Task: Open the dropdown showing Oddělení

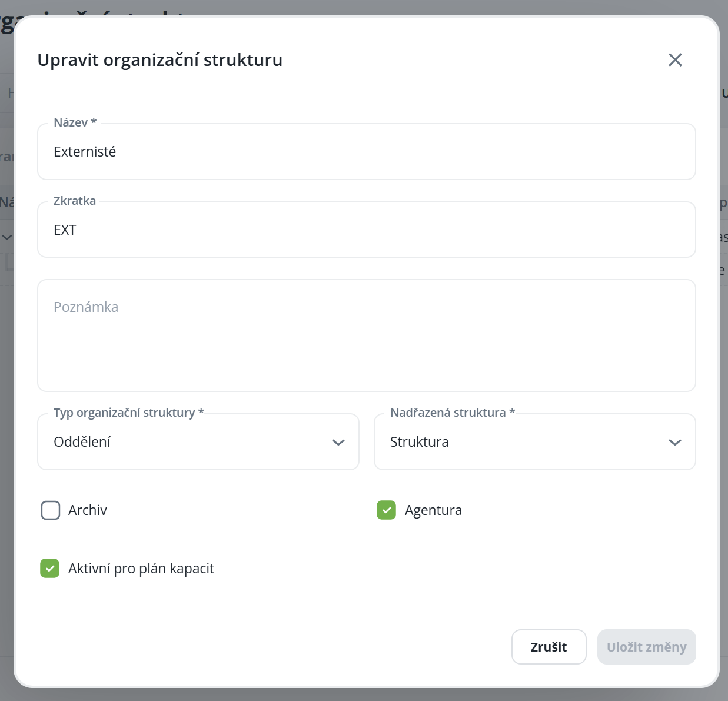Action: pos(188,442)
